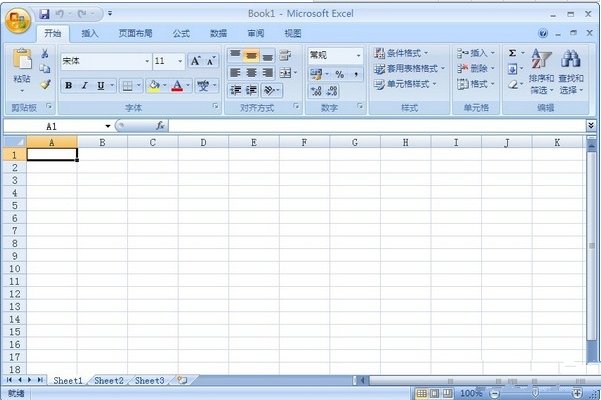Apply percent style format
The width and height of the screenshot is (601, 400).
coord(340,74)
